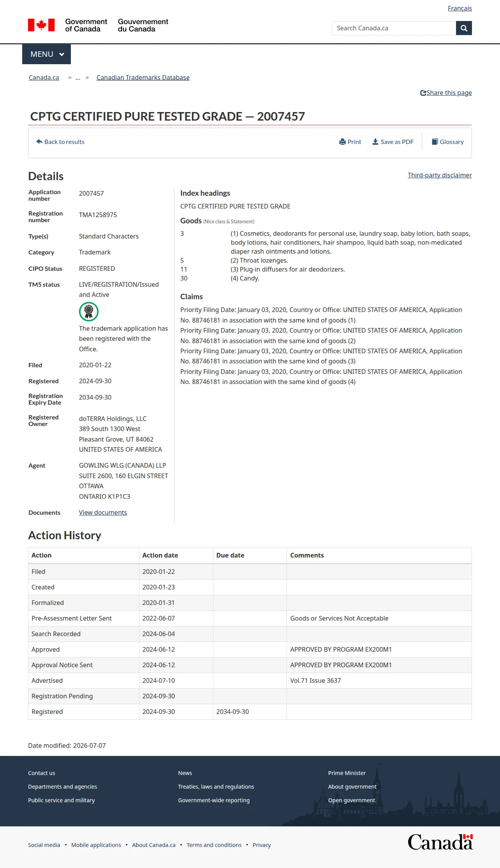Image resolution: width=500 pixels, height=868 pixels.
Task: Click the Canada wordmark in the footer
Action: (440, 842)
